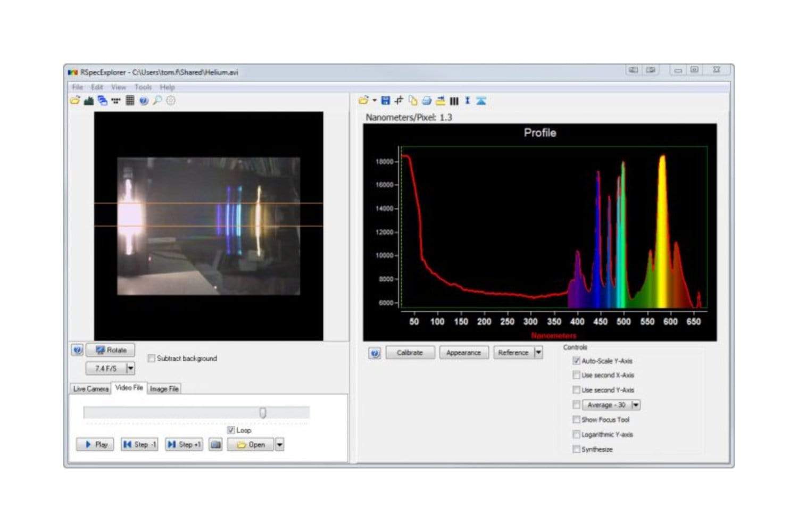Click the Calibrate button
Screen dimensions: 798x532
click(410, 353)
